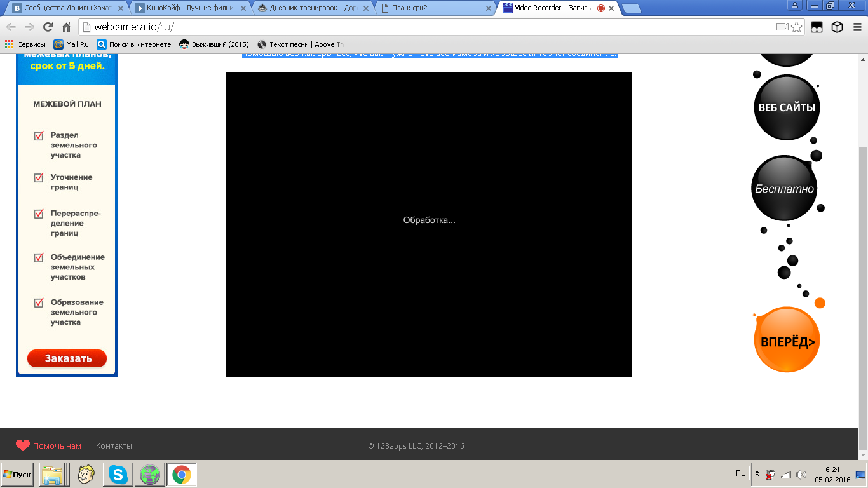This screenshot has height=488, width=868.
Task: Click the browser back arrow
Action: coord(11,27)
